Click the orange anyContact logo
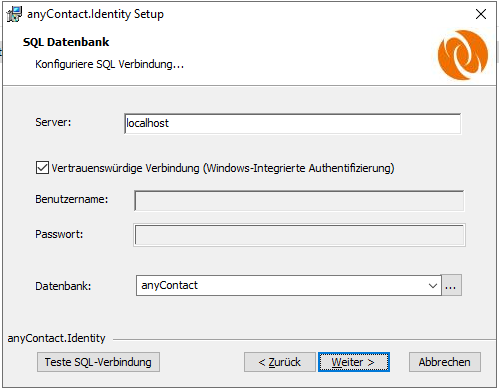 point(463,55)
